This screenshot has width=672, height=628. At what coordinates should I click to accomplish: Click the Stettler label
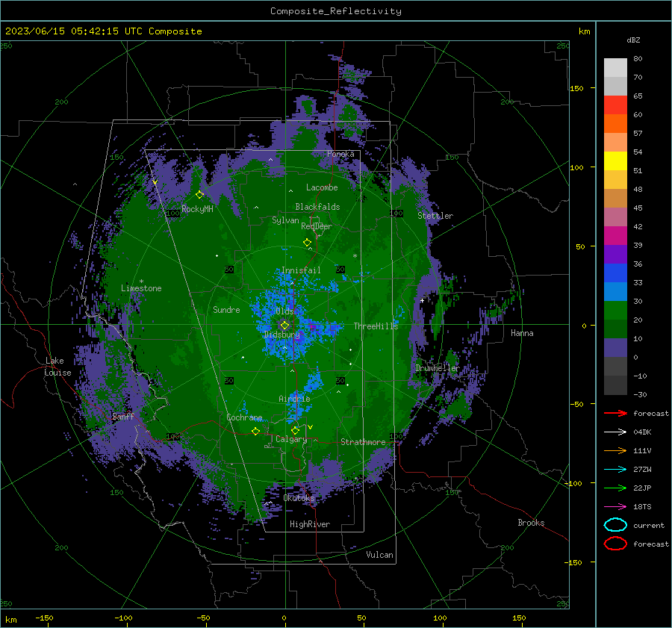pos(435,216)
